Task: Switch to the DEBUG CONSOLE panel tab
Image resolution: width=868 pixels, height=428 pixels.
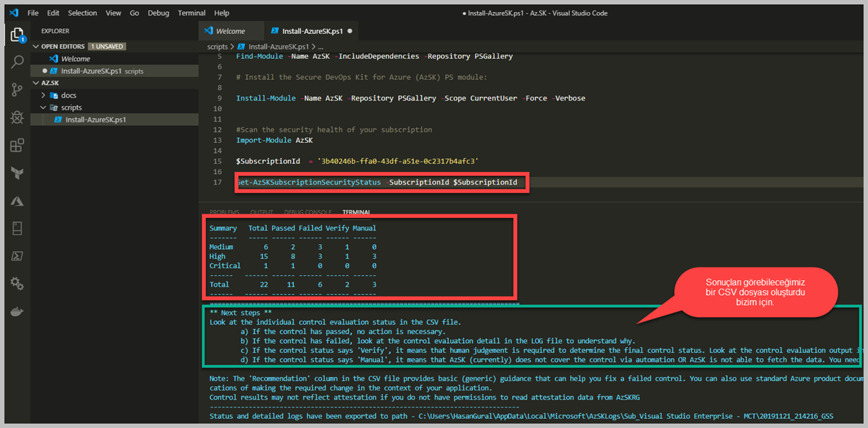Action: click(308, 212)
